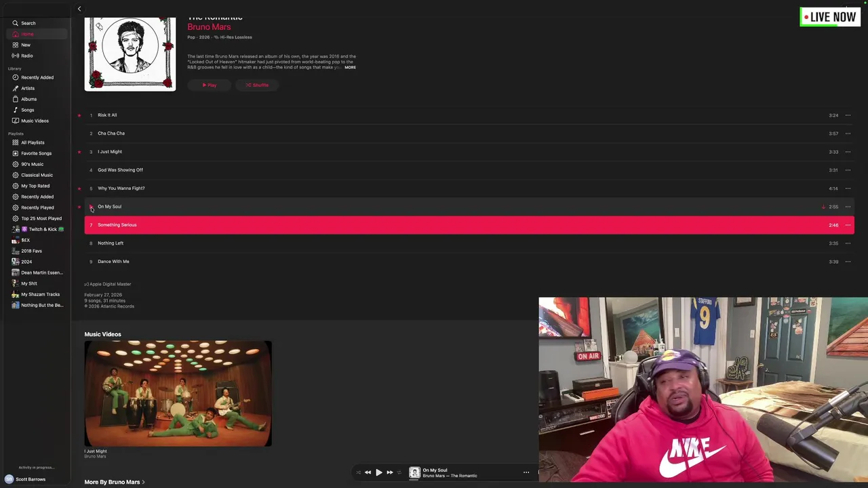Open more options for God Was Showing Off
This screenshot has height=488, width=868.
[x=848, y=170]
